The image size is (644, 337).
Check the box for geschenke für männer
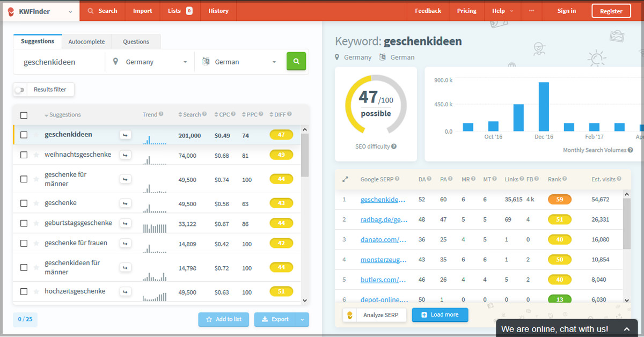click(24, 179)
